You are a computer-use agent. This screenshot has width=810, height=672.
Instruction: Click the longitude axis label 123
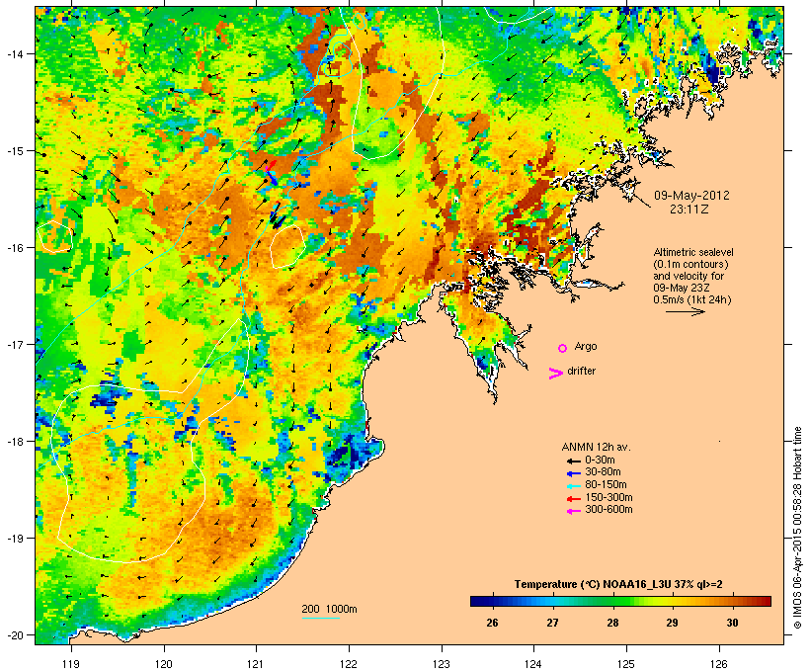[442, 664]
